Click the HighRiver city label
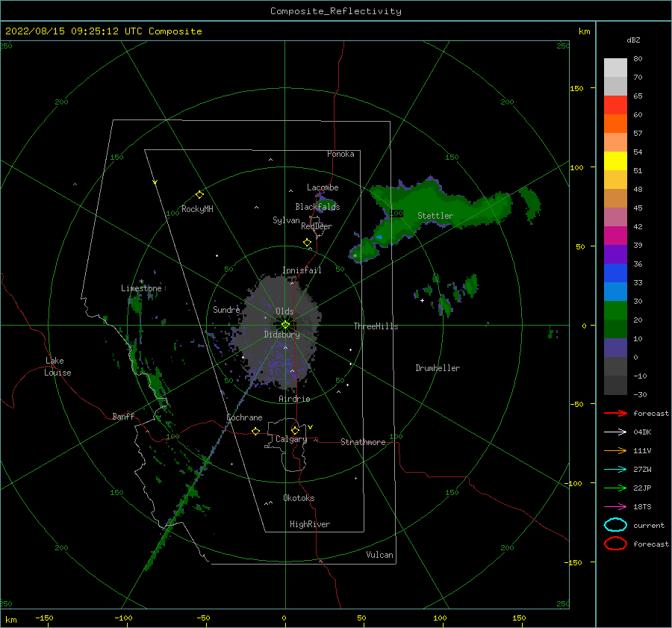 tap(310, 525)
